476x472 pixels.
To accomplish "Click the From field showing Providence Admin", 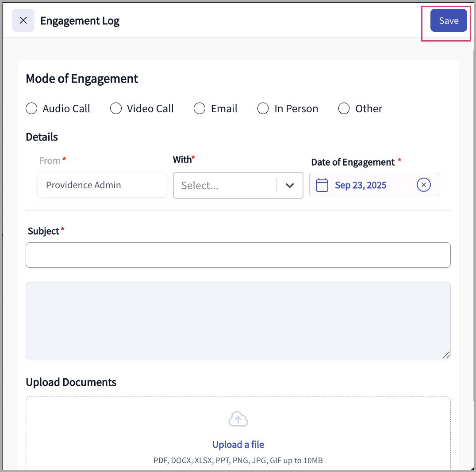I will (x=102, y=185).
